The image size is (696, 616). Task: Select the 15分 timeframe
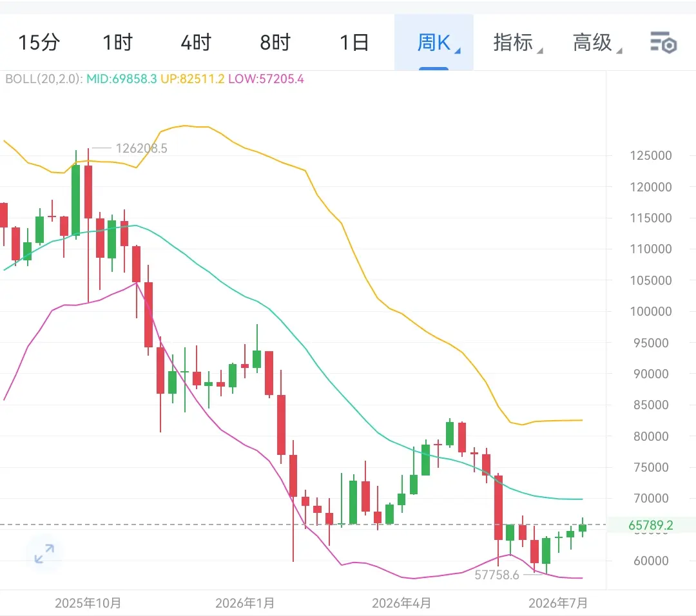point(39,43)
